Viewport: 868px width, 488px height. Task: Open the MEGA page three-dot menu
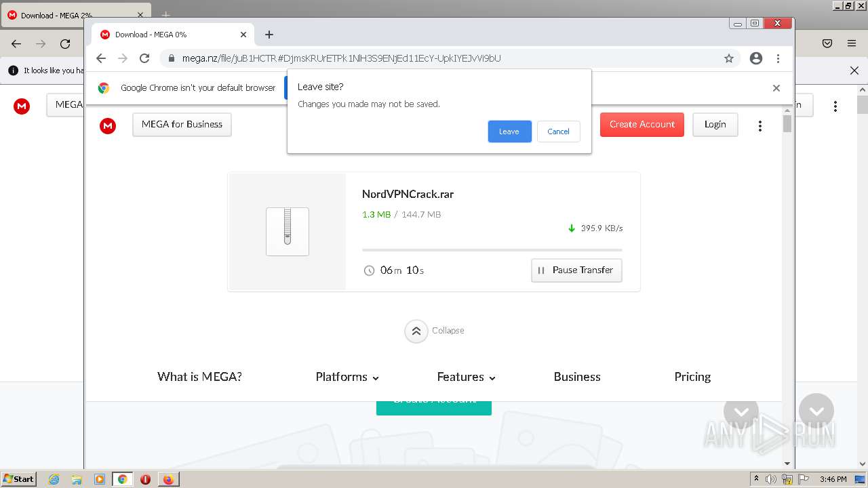pyautogui.click(x=759, y=125)
